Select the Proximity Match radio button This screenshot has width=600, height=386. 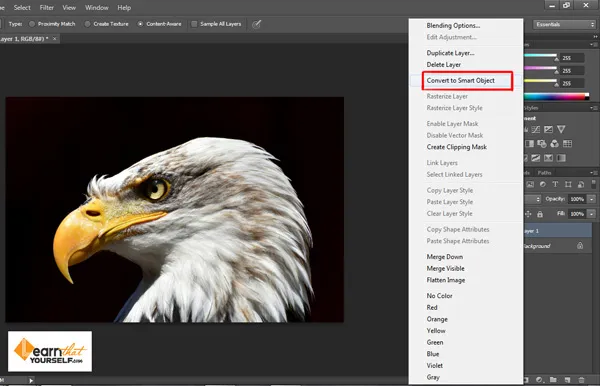[32, 24]
